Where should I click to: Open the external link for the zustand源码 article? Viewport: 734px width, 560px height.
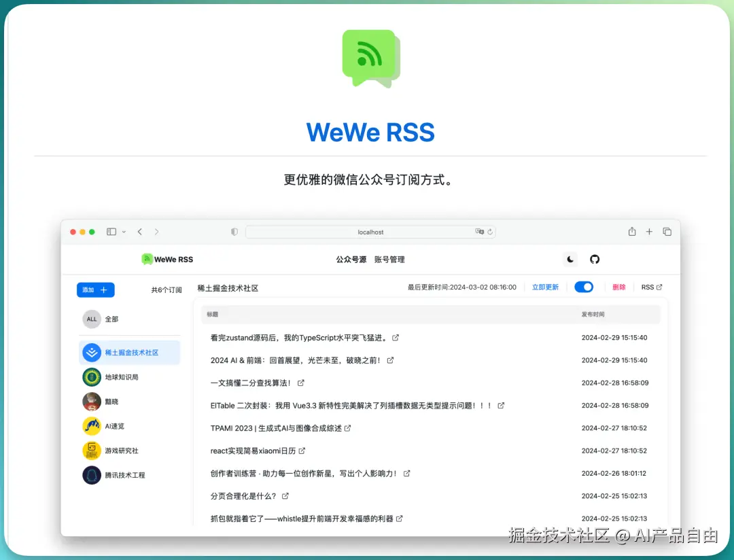tap(396, 338)
